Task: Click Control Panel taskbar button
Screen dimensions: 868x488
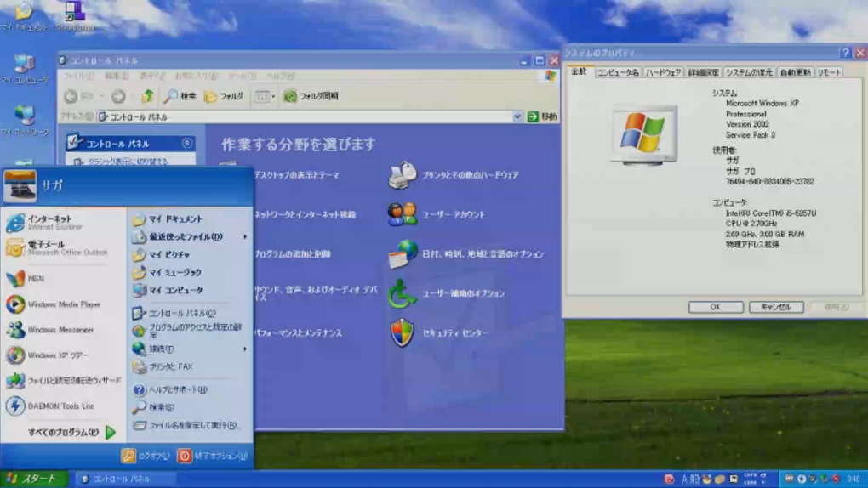Action: (125, 479)
